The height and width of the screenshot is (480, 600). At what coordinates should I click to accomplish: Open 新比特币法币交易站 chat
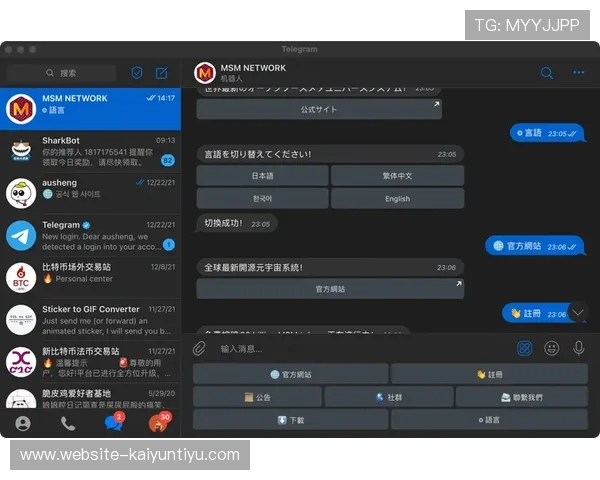pos(90,362)
